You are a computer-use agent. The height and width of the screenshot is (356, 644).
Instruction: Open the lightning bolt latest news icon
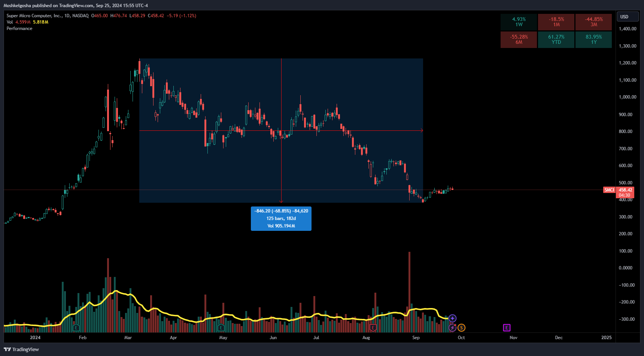pyautogui.click(x=452, y=328)
